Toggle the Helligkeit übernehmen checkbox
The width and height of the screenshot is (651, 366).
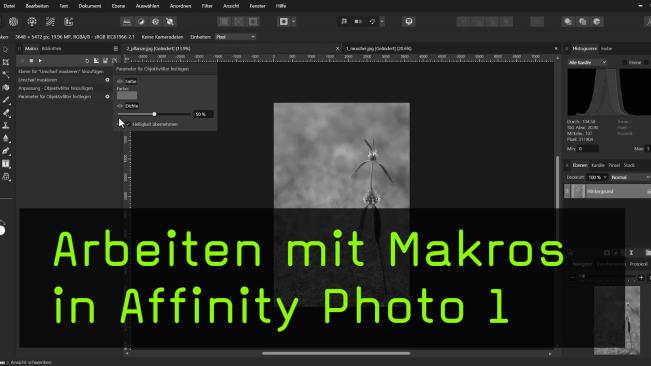click(128, 124)
